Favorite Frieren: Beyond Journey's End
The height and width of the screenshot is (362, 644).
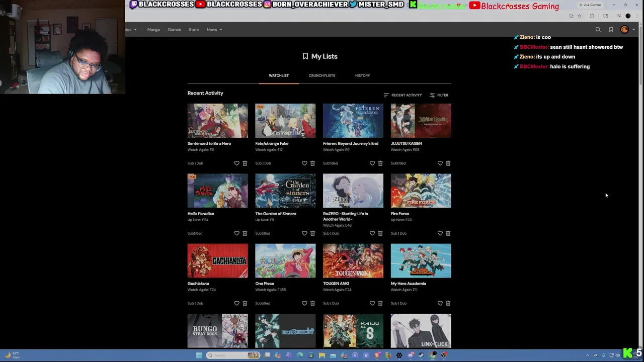pyautogui.click(x=372, y=163)
